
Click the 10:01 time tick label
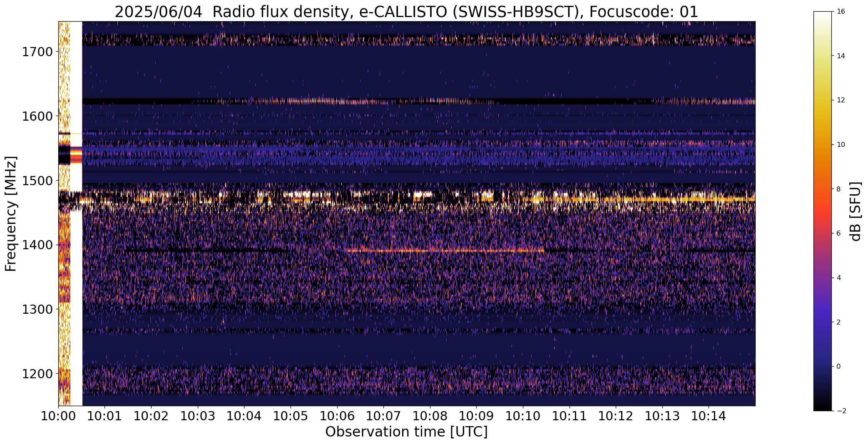click(x=105, y=416)
